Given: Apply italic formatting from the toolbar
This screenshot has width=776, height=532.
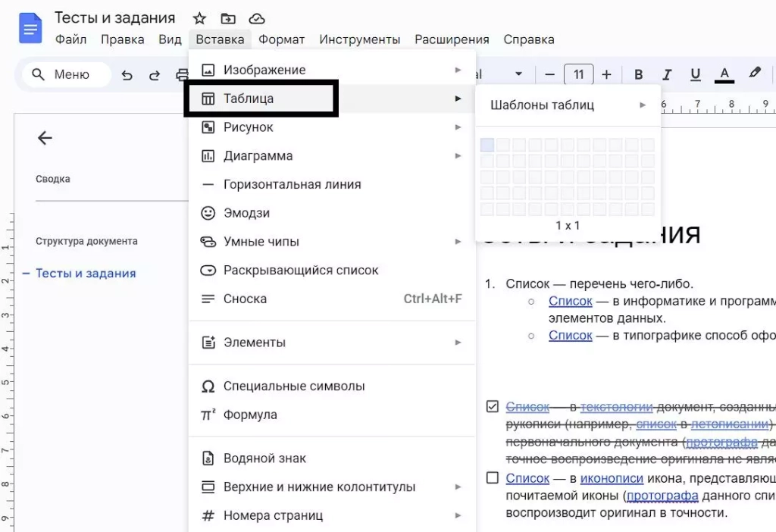Looking at the screenshot, I should [x=667, y=74].
